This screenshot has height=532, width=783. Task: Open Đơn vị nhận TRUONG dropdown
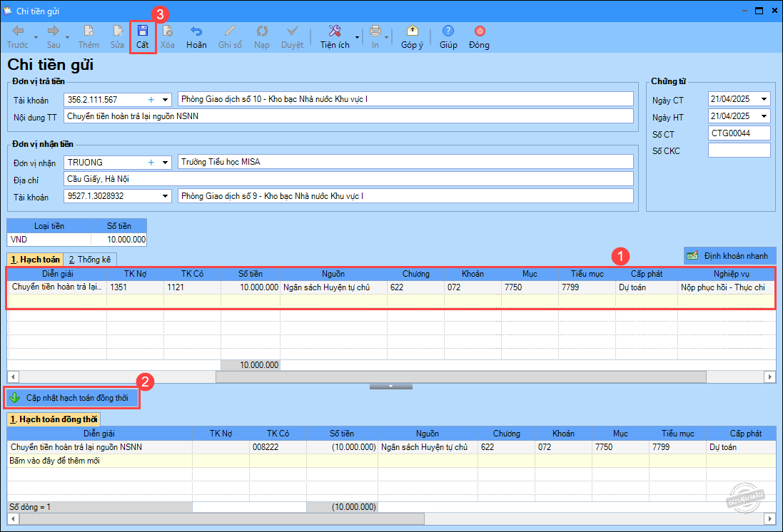click(x=165, y=163)
